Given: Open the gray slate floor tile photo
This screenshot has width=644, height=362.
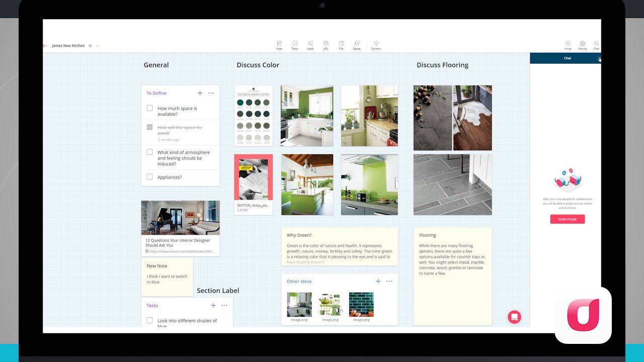Looking at the screenshot, I should point(453,185).
